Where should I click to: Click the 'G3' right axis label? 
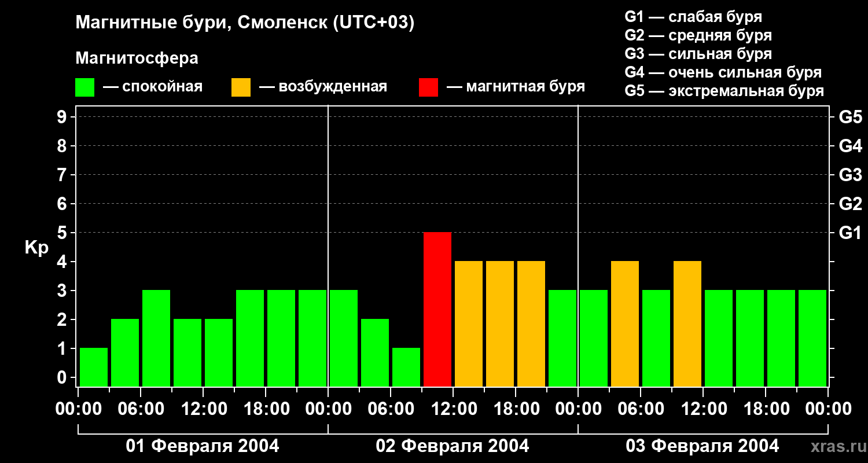click(x=850, y=175)
